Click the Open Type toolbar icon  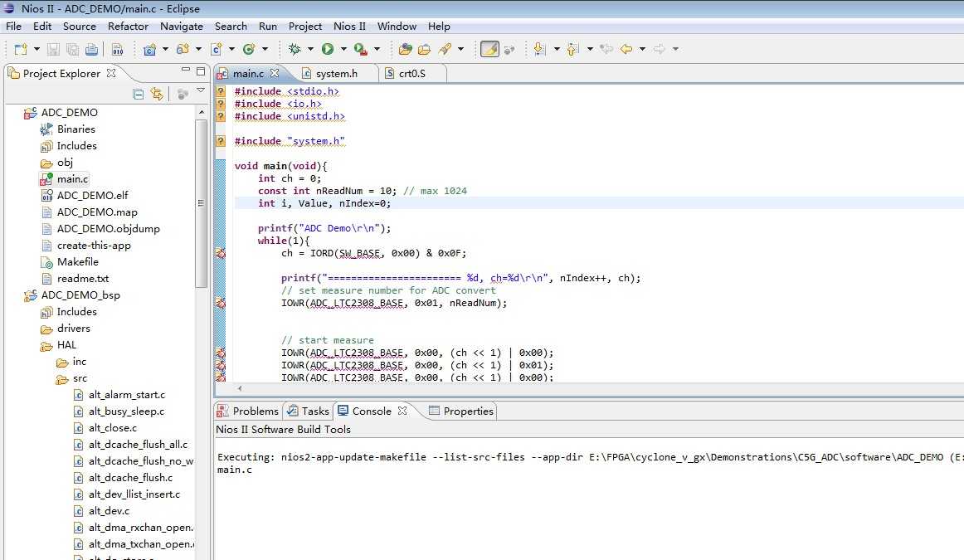[x=405, y=49]
